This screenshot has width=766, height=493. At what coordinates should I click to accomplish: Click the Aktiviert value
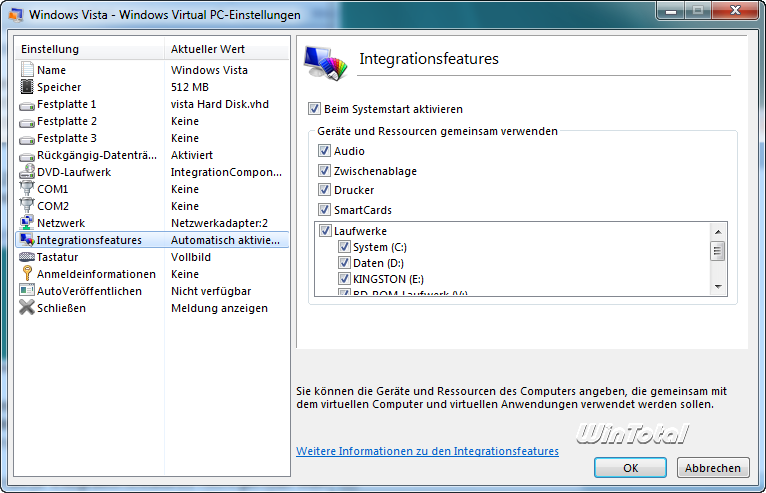[x=192, y=155]
